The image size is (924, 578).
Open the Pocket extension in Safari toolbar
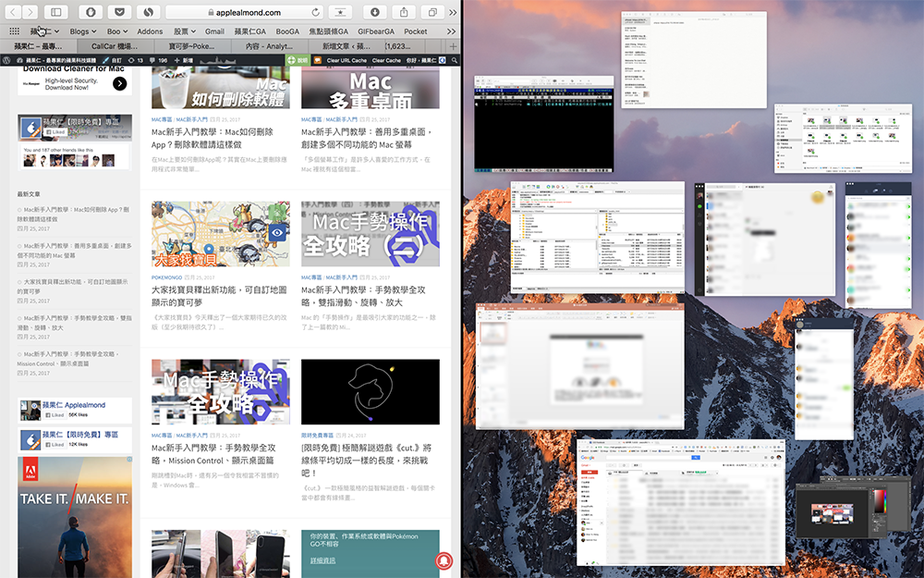click(119, 12)
